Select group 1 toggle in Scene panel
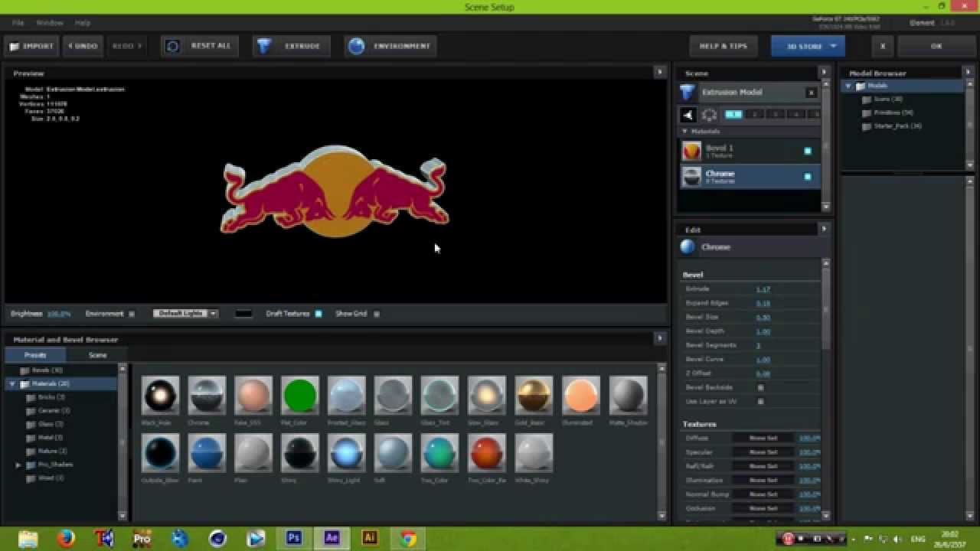This screenshot has height=551, width=980. (x=733, y=115)
